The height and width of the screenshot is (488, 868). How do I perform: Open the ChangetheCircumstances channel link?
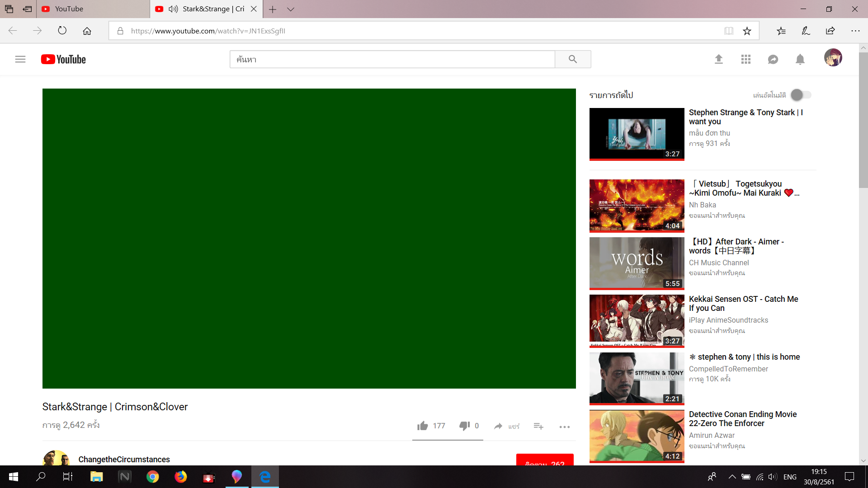(124, 459)
